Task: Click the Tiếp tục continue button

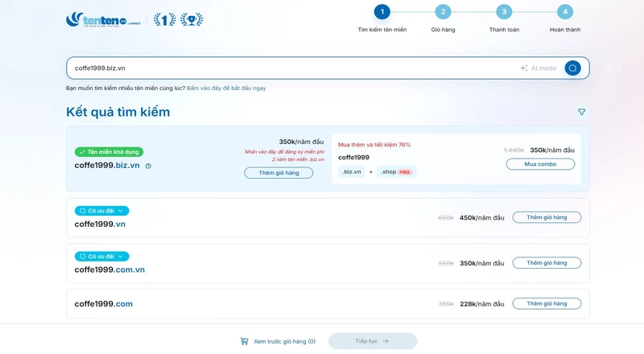Action: [373, 341]
